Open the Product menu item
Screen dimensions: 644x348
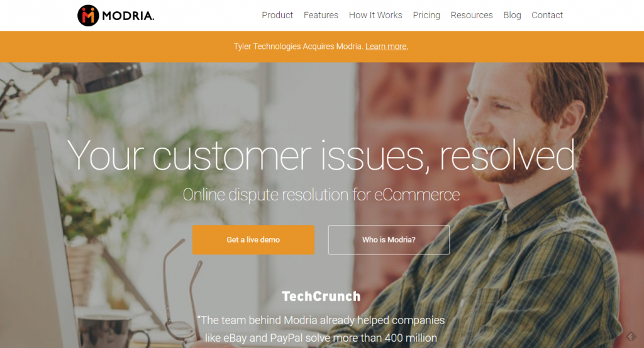(277, 15)
